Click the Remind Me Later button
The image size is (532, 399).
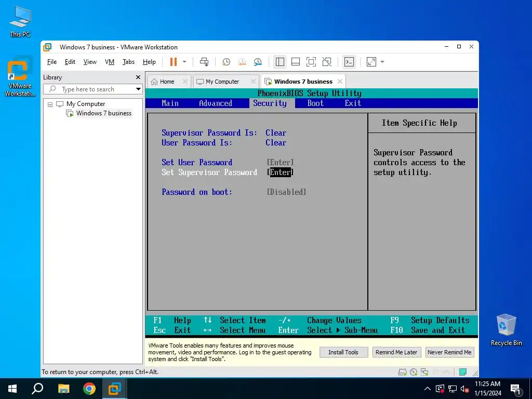pos(396,352)
